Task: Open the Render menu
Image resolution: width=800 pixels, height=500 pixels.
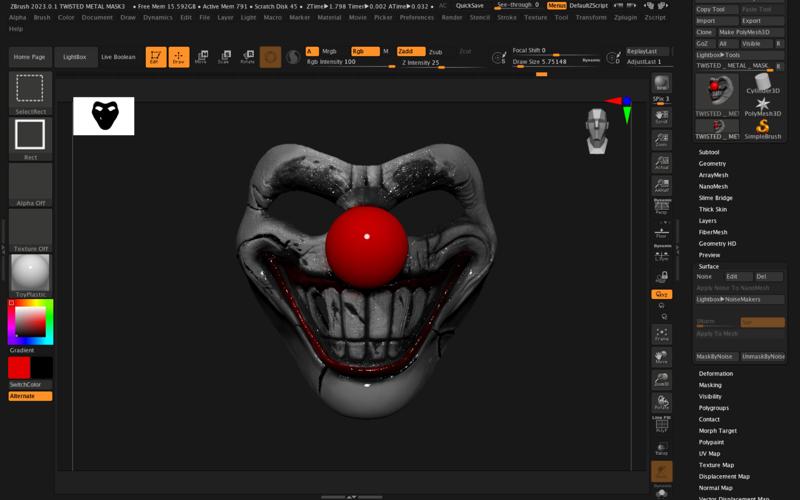Action: 452,17
